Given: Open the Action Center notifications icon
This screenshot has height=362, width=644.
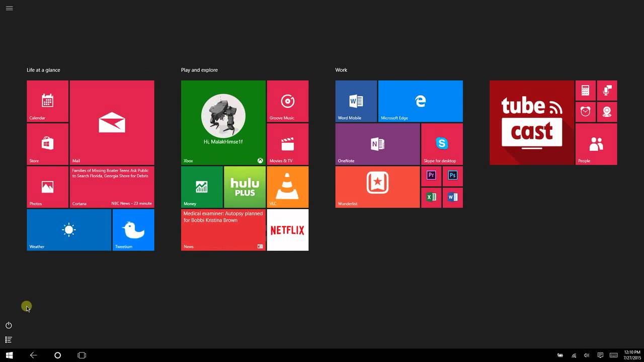Looking at the screenshot, I should tap(600, 355).
